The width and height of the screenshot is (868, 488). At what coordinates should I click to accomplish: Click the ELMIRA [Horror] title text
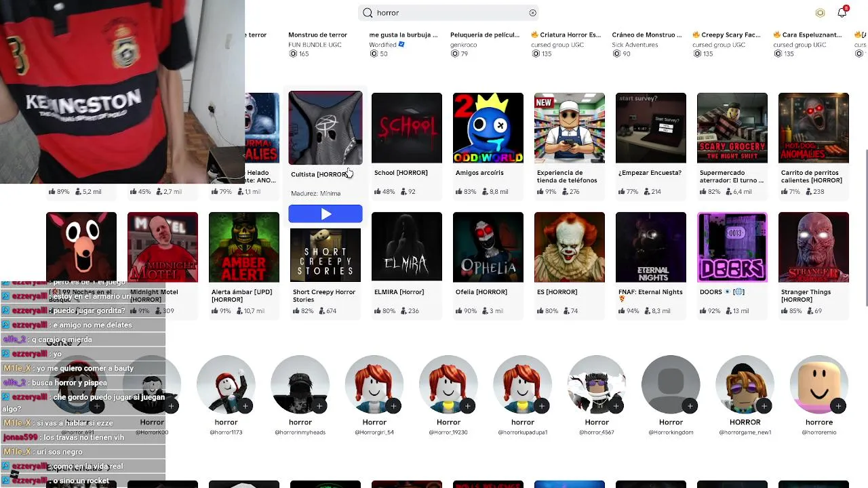click(x=399, y=292)
